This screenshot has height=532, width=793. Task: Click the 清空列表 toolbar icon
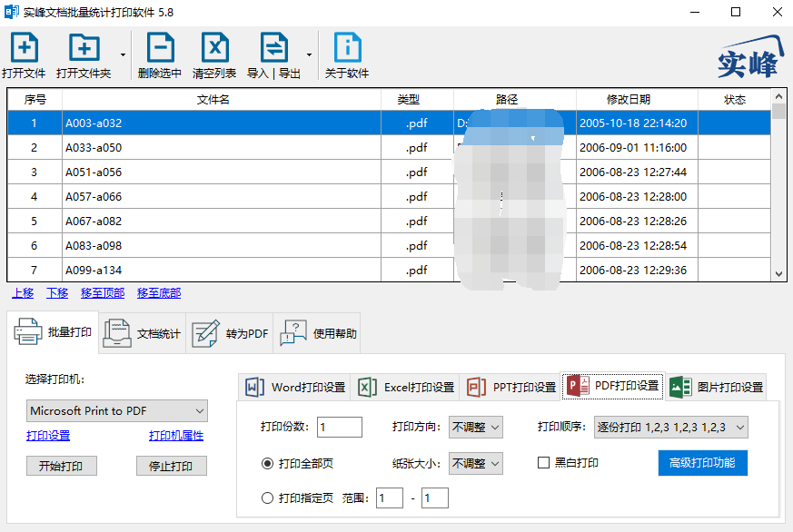(x=215, y=48)
